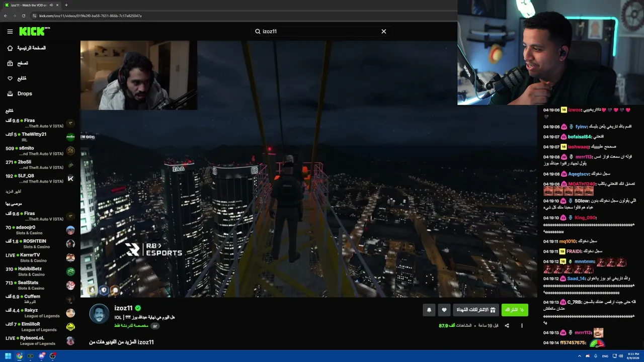This screenshot has height=362, width=644.
Task: Clear the search box with the X
Action: (384, 31)
